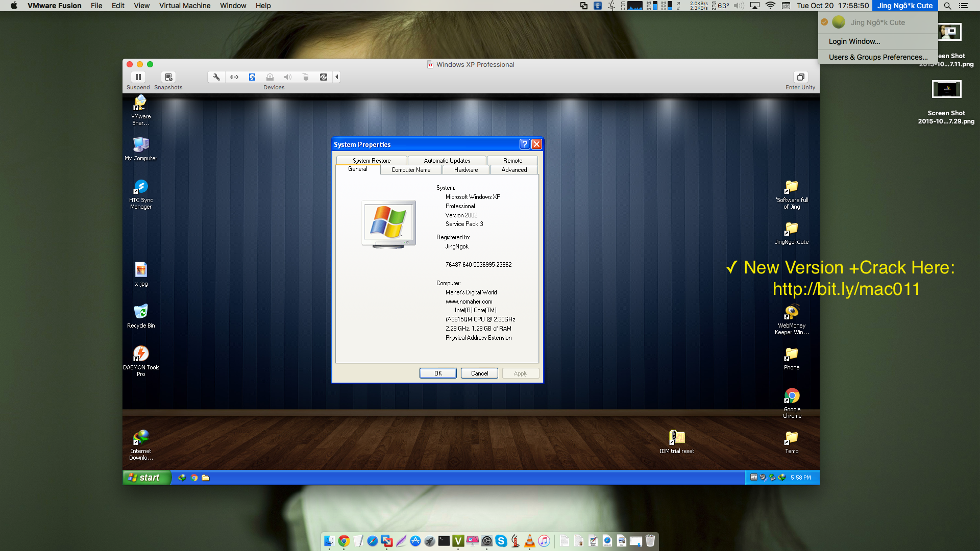The height and width of the screenshot is (551, 980).
Task: Open the Help menu
Action: click(263, 6)
